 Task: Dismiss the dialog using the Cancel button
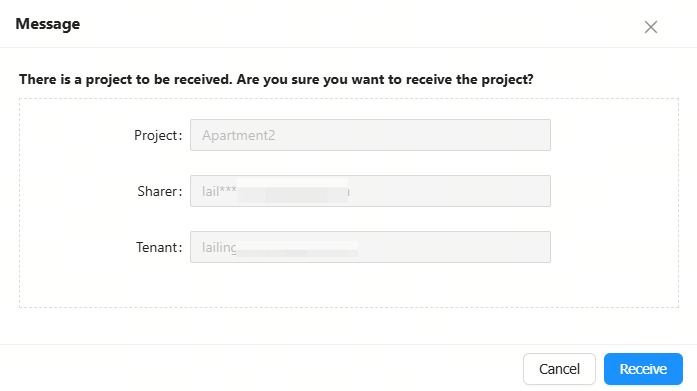559,369
